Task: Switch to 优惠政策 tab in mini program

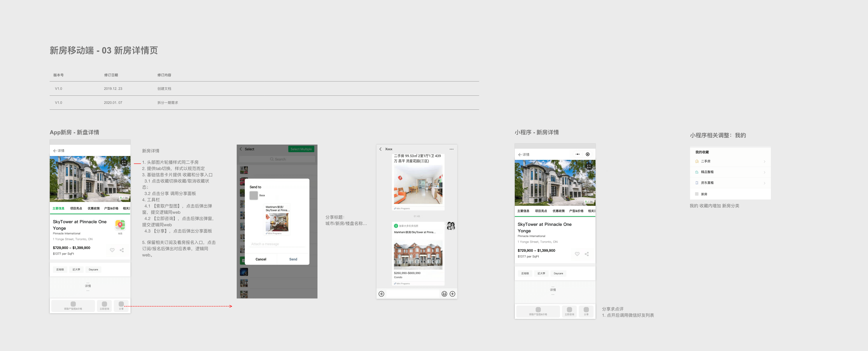Action: (558, 211)
